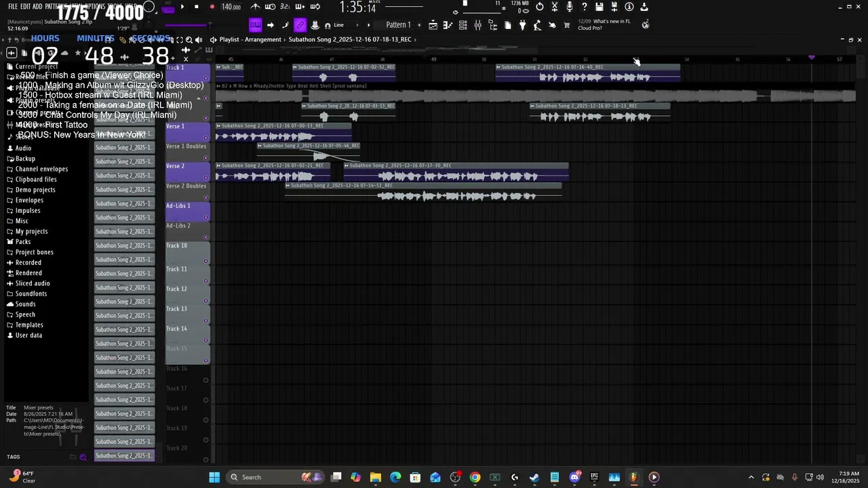This screenshot has width=868, height=488.
Task: Open What's new in FL Cloud Pro news
Action: pos(604,24)
